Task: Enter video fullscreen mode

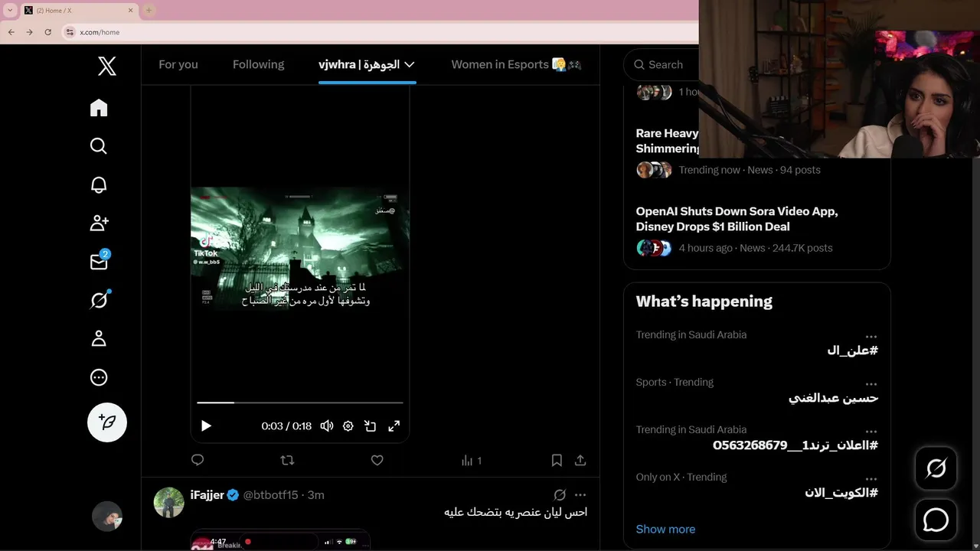Action: tap(394, 426)
